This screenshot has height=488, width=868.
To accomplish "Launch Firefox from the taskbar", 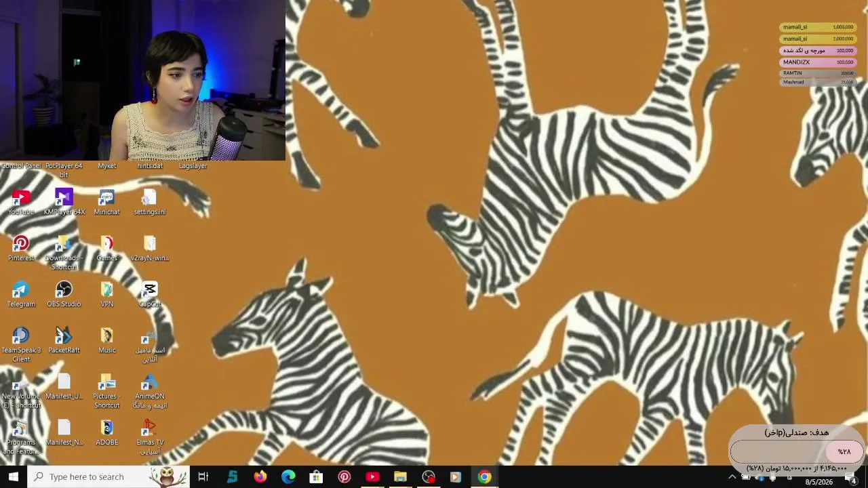I will [260, 476].
